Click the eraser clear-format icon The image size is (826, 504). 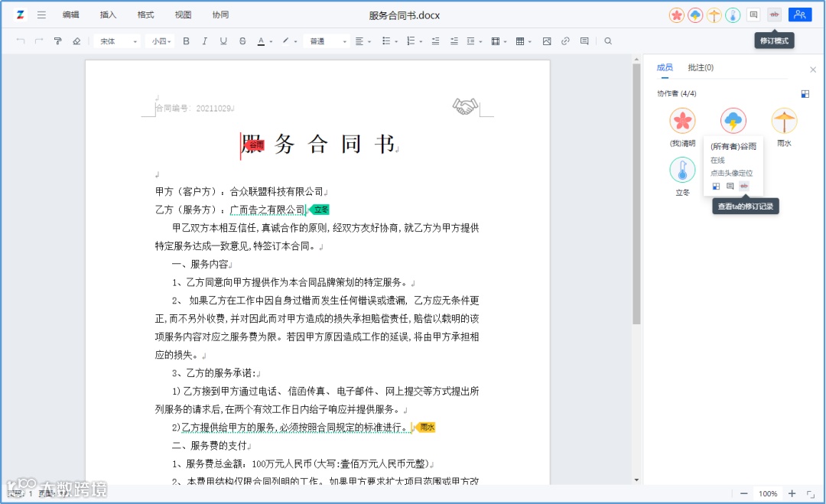[x=76, y=41]
